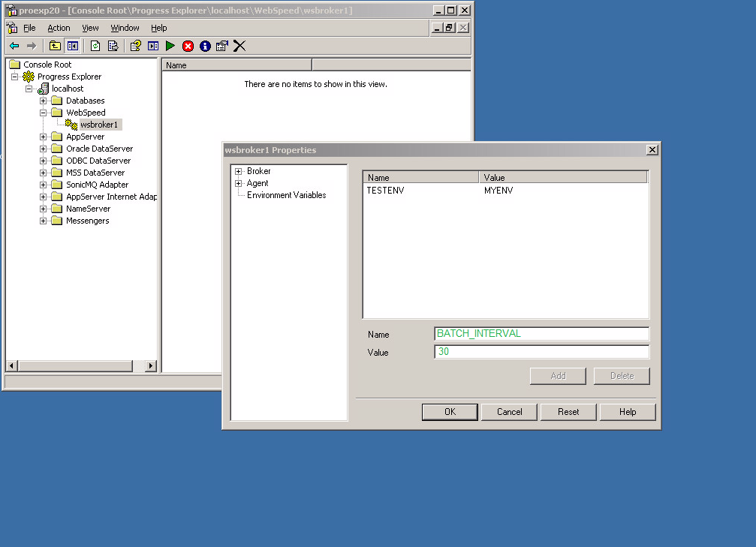Expand the SonicMQ Adapter folder
The image size is (756, 547).
43,185
